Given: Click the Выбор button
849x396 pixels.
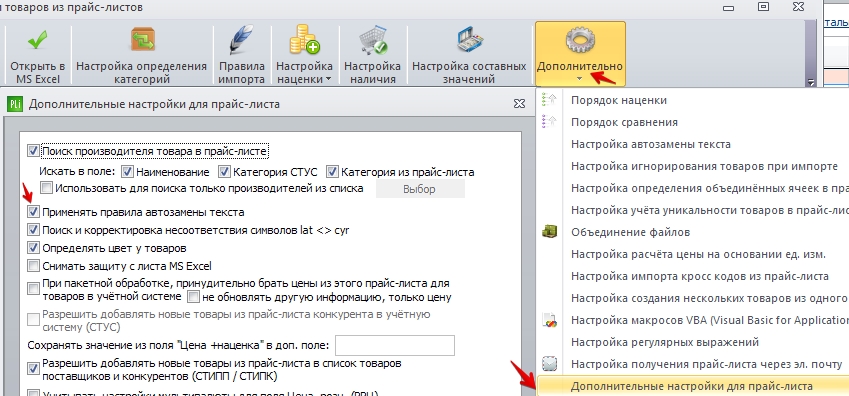Looking at the screenshot, I should coord(420,189).
